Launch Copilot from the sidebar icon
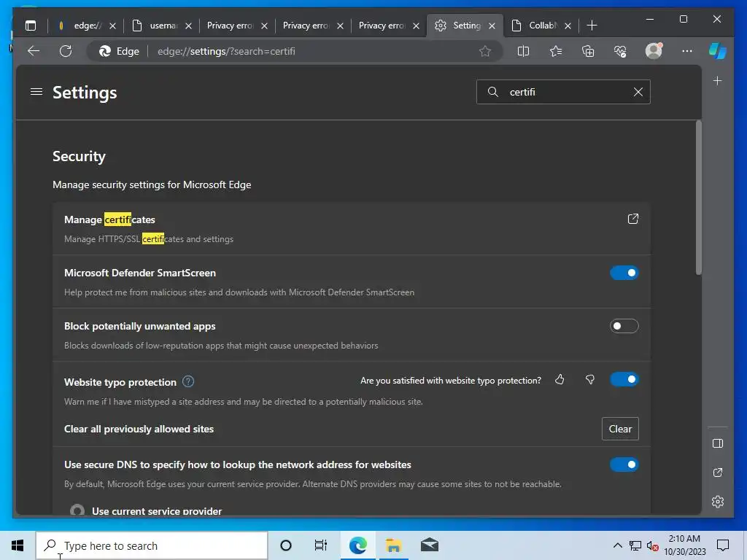This screenshot has height=560, width=747. (718, 51)
